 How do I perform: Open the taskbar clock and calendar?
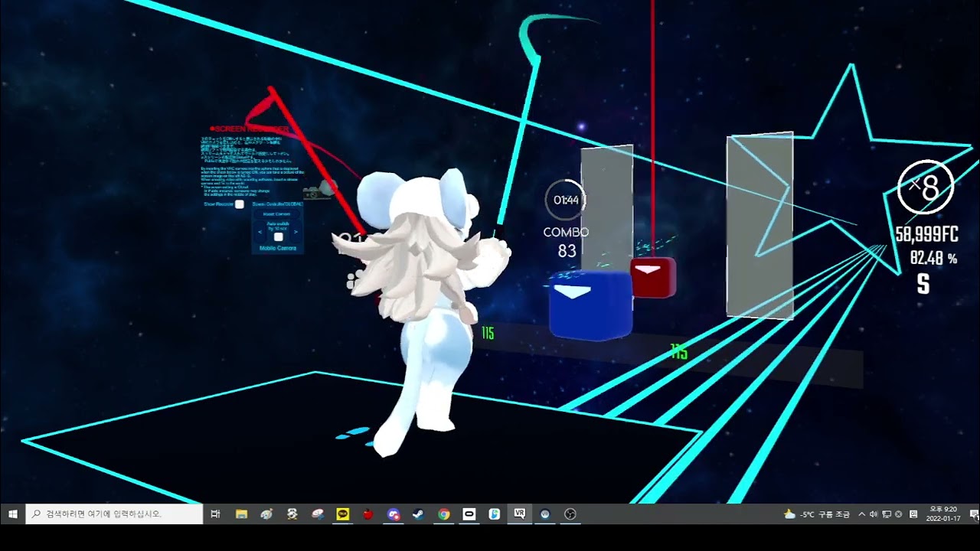click(943, 514)
